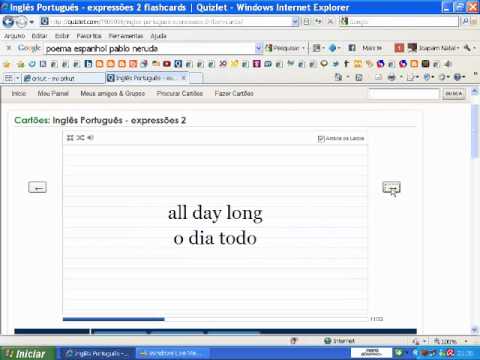Click the Compatibility View icon in address bar

click(307, 22)
